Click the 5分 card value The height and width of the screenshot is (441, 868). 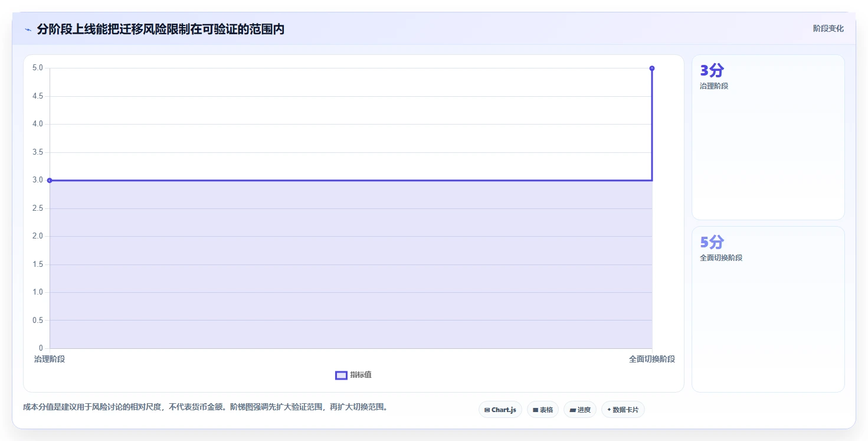pyautogui.click(x=712, y=242)
